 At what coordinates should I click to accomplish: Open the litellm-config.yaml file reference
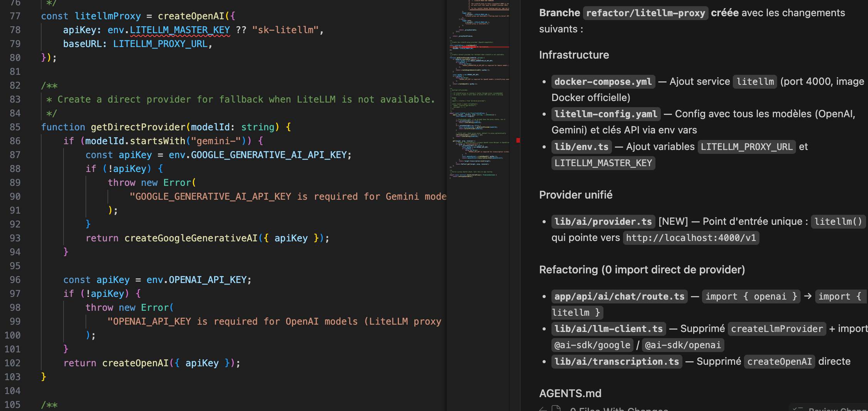coord(605,114)
